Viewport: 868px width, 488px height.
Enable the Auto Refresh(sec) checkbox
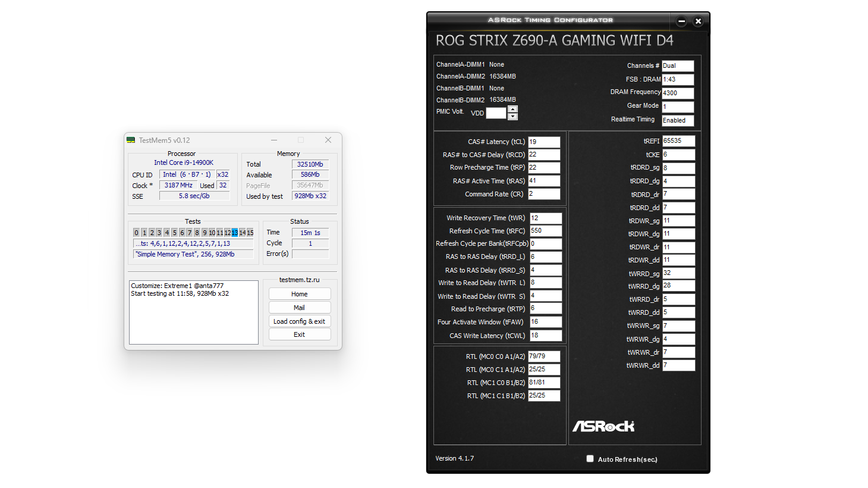590,459
